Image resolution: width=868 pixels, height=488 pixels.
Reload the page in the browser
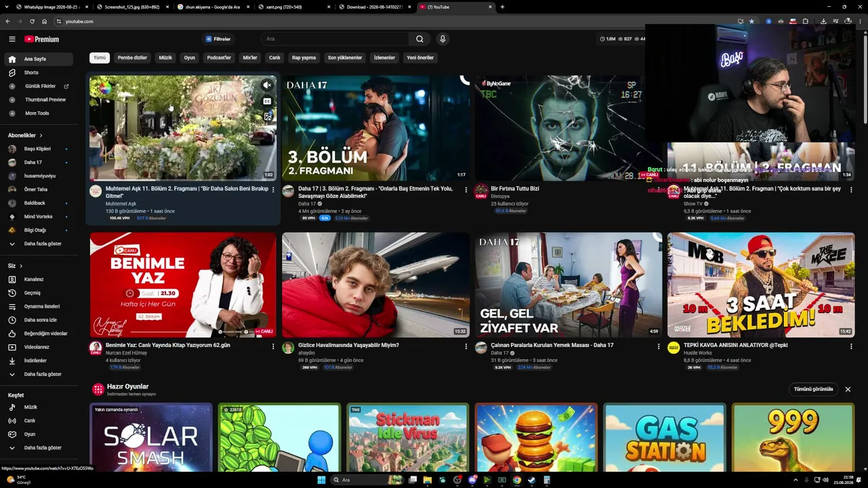click(x=32, y=21)
